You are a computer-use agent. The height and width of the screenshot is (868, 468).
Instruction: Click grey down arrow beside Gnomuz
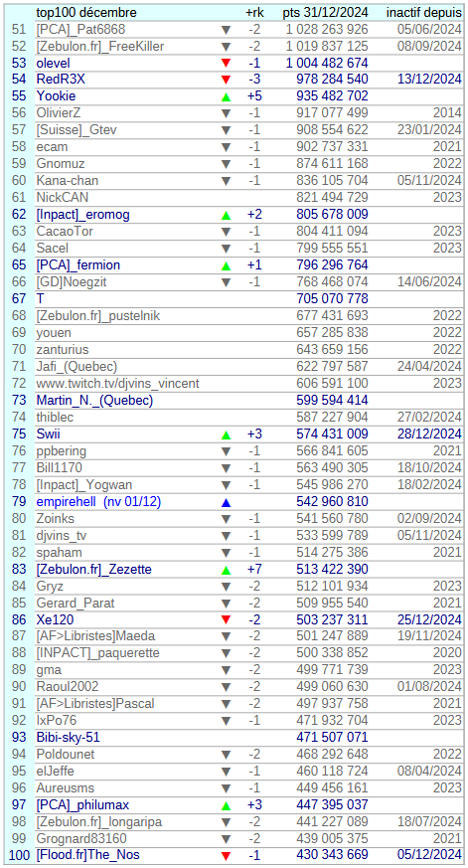pyautogui.click(x=226, y=164)
